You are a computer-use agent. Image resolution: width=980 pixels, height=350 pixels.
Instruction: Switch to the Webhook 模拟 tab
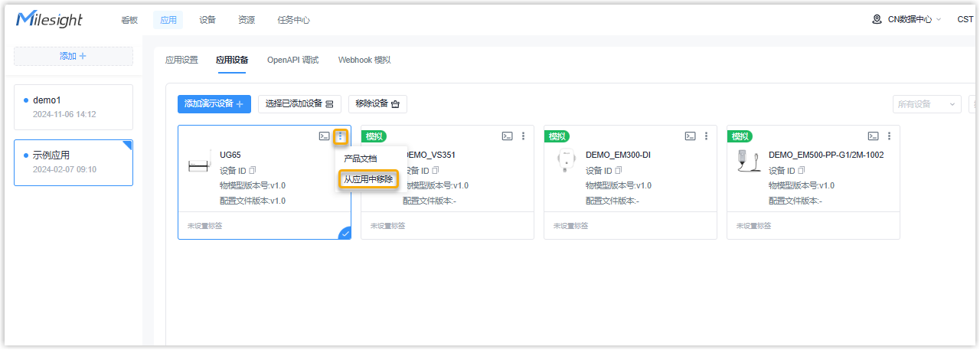(x=364, y=60)
